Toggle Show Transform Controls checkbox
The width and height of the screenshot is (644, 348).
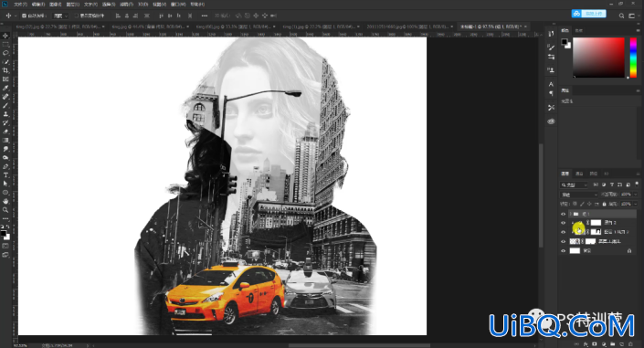click(77, 16)
